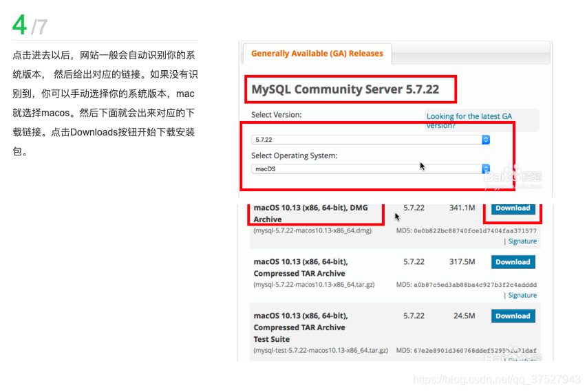This screenshot has height=392, width=587.
Task: Click the '317.5M' file size
Action: [462, 261]
